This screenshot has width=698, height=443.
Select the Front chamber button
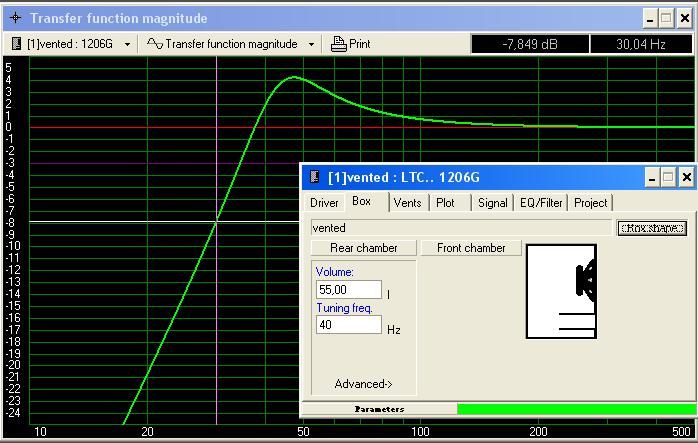coord(471,247)
